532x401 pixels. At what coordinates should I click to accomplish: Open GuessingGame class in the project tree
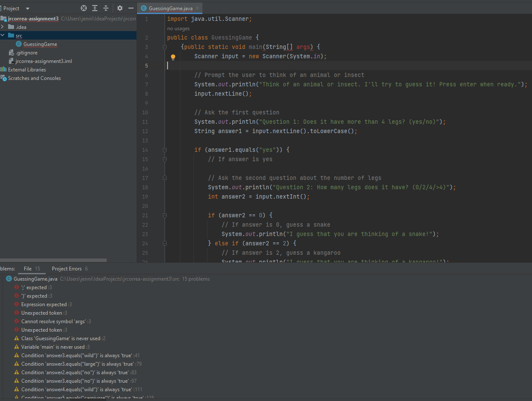click(x=40, y=44)
